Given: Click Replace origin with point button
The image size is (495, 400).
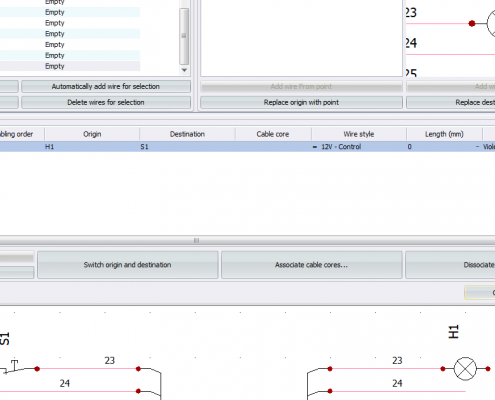Looking at the screenshot, I should [301, 102].
